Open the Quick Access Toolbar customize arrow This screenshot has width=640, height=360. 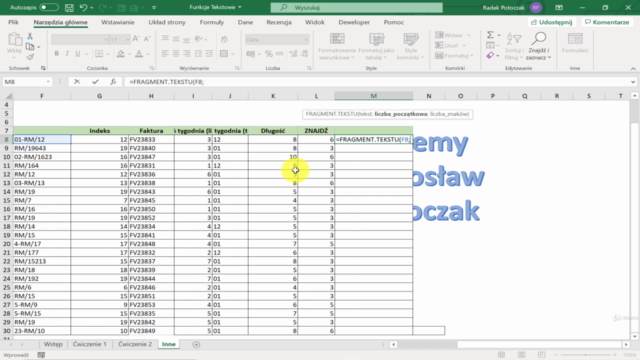coord(154,8)
